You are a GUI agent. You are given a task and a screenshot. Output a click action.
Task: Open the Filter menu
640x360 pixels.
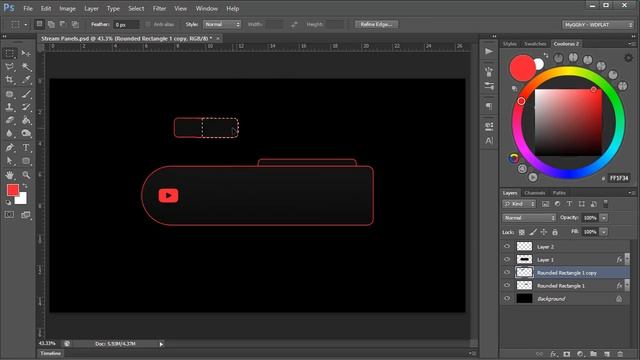159,9
